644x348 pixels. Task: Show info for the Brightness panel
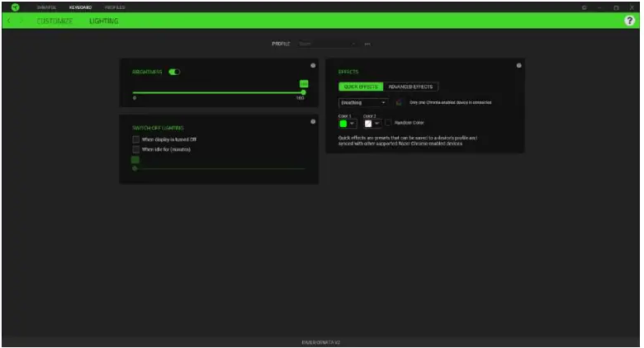pos(313,65)
